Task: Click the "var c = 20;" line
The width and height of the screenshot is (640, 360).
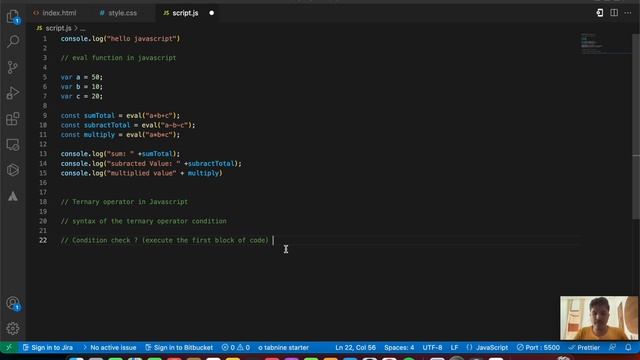Action: click(82, 96)
